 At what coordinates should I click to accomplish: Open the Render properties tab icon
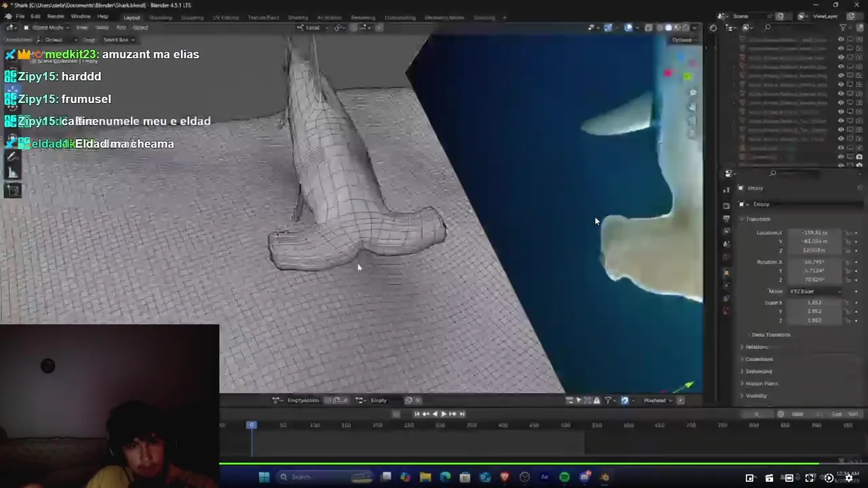click(726, 206)
